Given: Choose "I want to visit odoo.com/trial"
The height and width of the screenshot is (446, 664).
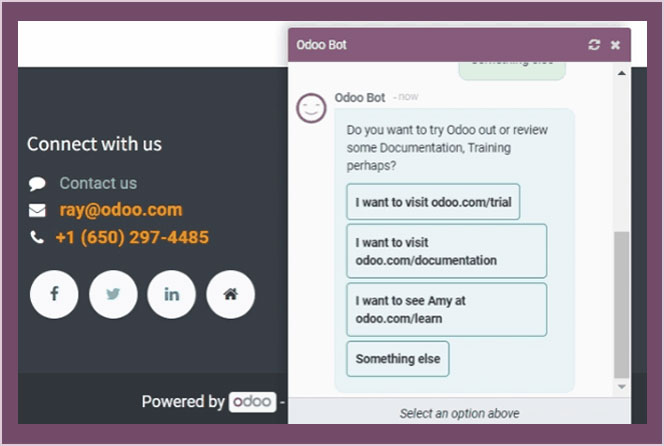Looking at the screenshot, I should pyautogui.click(x=433, y=202).
